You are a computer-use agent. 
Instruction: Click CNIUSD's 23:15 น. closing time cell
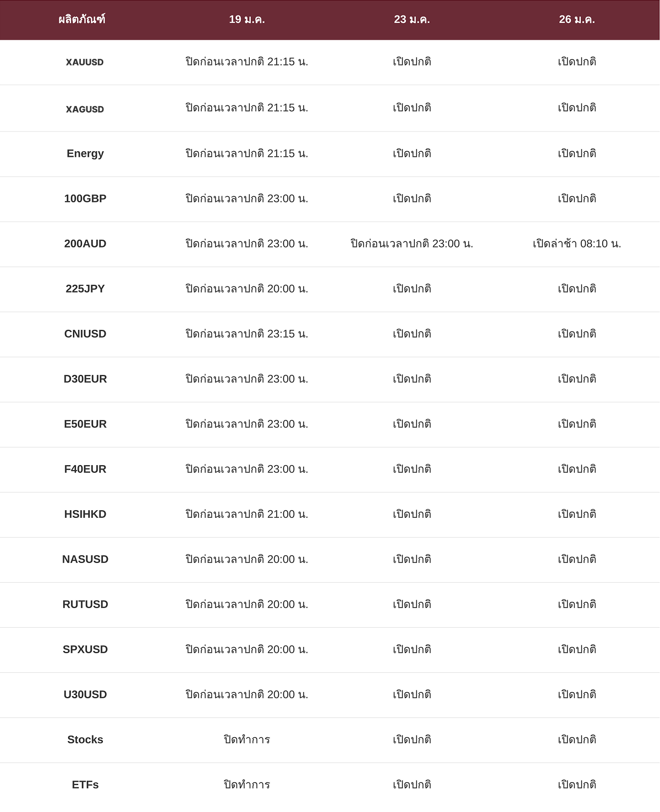point(247,334)
